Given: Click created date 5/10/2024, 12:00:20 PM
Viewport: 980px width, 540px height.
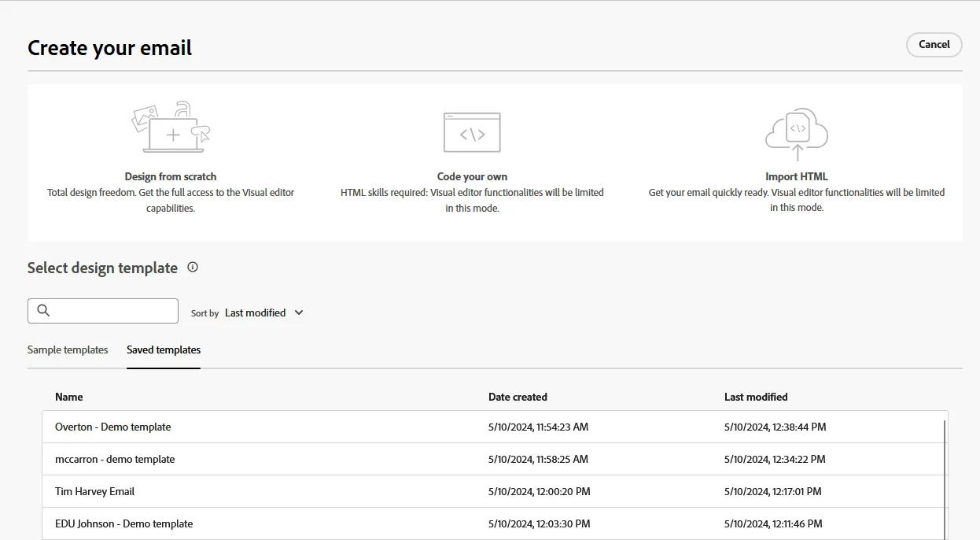Looking at the screenshot, I should click(x=539, y=492).
